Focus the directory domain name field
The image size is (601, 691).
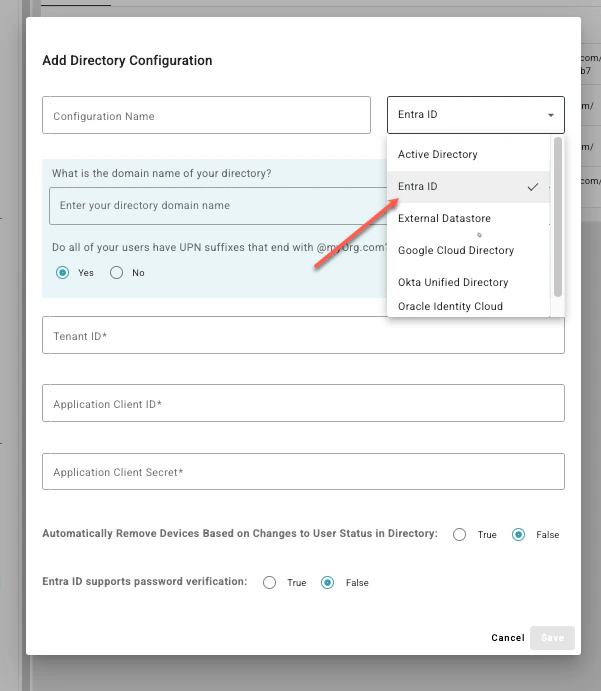pyautogui.click(x=218, y=206)
